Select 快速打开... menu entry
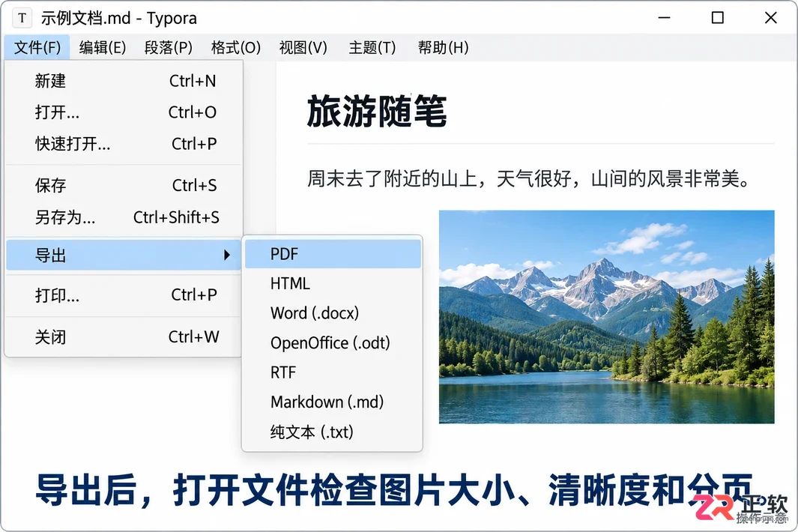 tap(124, 144)
